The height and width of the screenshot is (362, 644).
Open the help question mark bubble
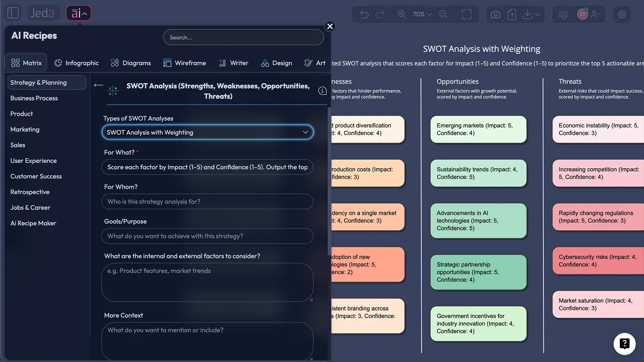pyautogui.click(x=624, y=344)
